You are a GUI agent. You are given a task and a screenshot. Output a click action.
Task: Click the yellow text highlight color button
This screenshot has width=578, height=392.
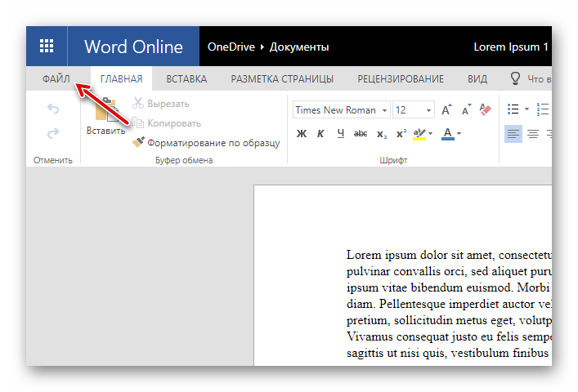(x=421, y=134)
